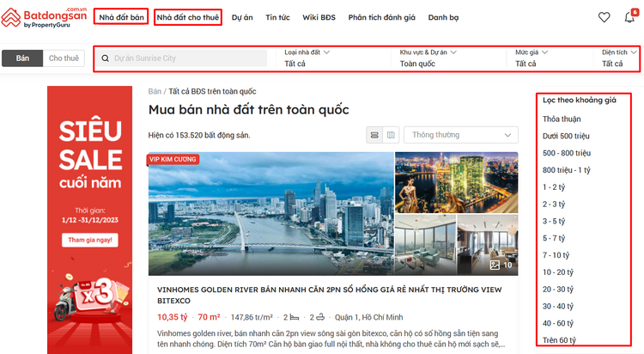Image resolution: width=644 pixels, height=354 pixels.
Task: Open the Vinhomes Golden River main listing photo
Action: coord(270,214)
